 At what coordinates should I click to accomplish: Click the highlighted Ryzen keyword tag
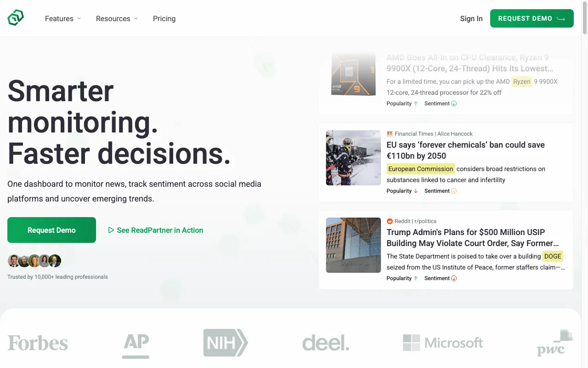[522, 81]
